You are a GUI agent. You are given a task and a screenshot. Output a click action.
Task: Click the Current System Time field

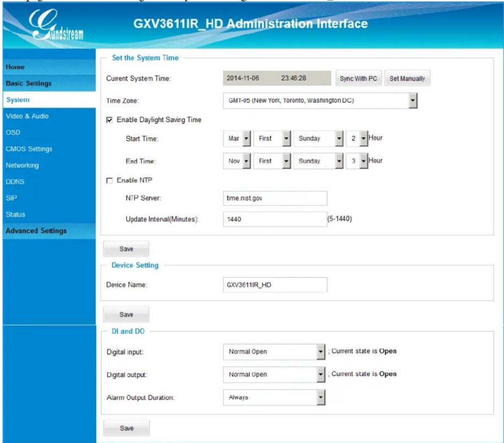point(277,78)
